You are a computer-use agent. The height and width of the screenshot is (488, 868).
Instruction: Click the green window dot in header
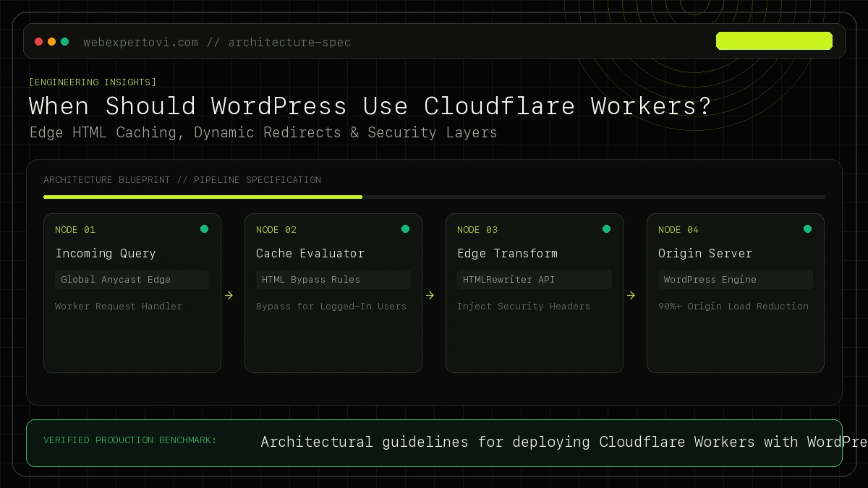click(x=65, y=42)
